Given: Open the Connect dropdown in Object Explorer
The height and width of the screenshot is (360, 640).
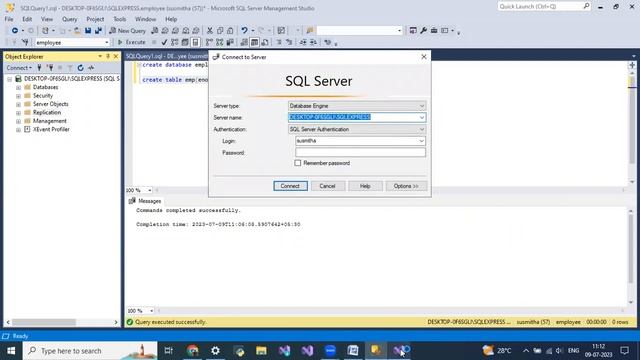Looking at the screenshot, I should pyautogui.click(x=19, y=68).
